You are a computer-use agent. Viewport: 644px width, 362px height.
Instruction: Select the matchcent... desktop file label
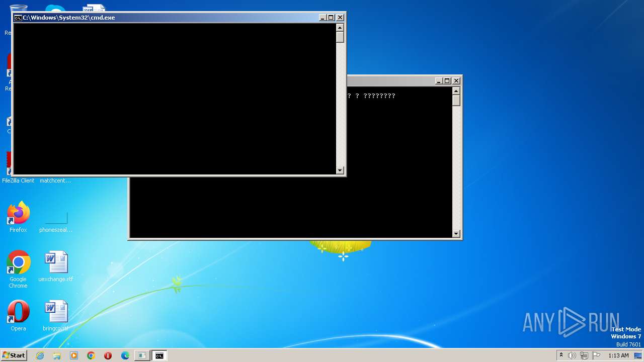pos(55,180)
